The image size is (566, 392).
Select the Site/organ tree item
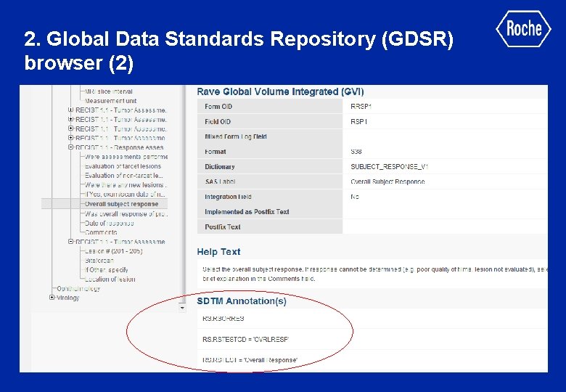pyautogui.click(x=99, y=261)
